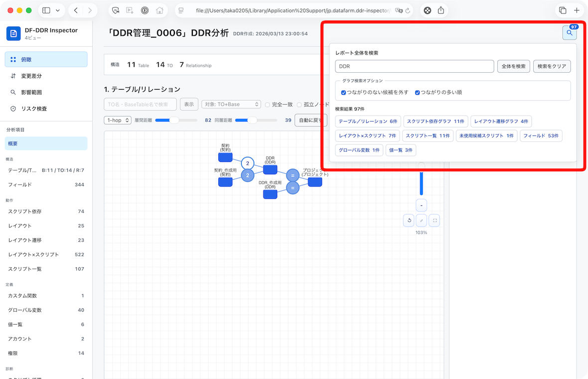Reset graph view with circular arrow icon
Viewport: 588px width, 379px height.
point(409,221)
